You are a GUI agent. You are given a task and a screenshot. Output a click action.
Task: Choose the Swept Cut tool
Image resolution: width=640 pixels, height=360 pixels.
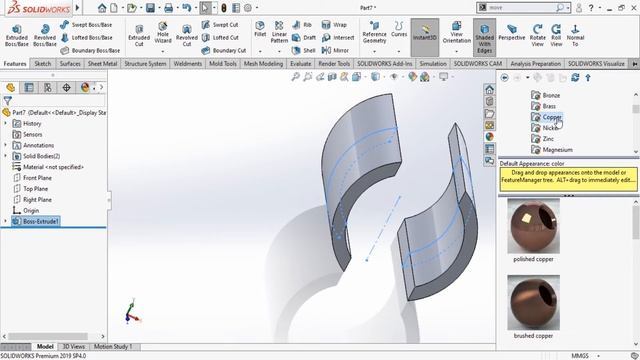click(220, 25)
